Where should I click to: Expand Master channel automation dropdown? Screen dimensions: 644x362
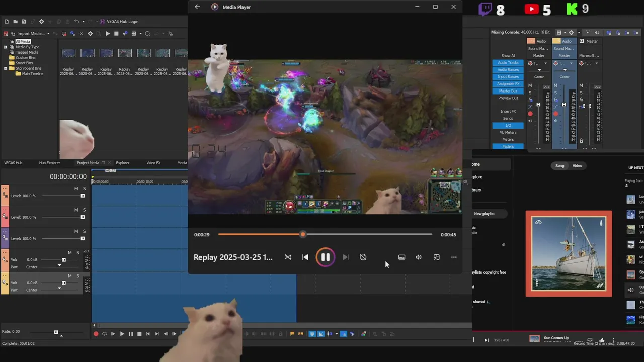[597, 63]
